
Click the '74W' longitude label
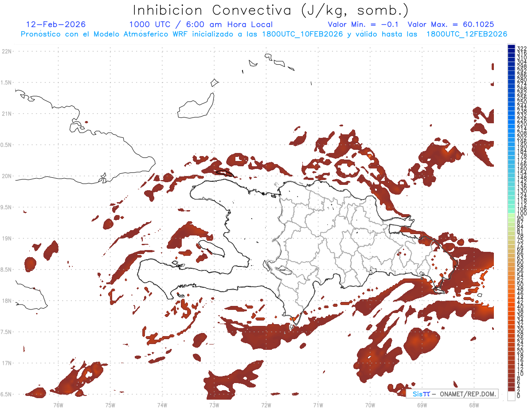coord(162,405)
